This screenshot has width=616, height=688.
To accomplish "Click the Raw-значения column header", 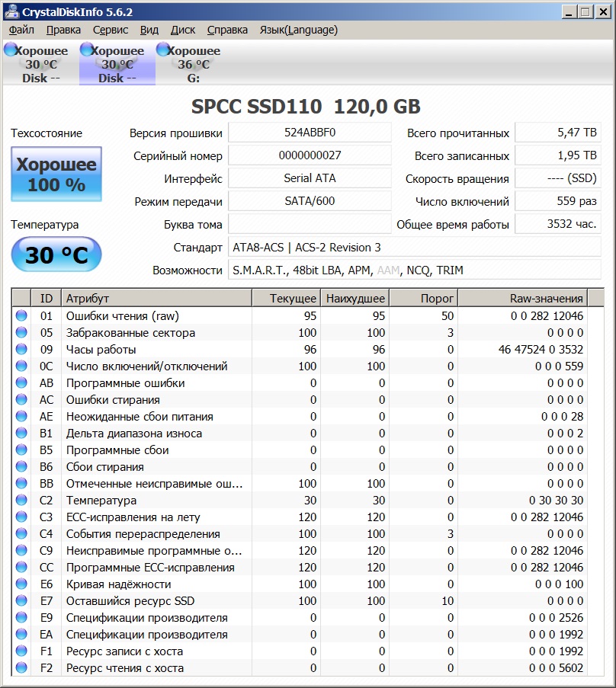I will point(523,298).
